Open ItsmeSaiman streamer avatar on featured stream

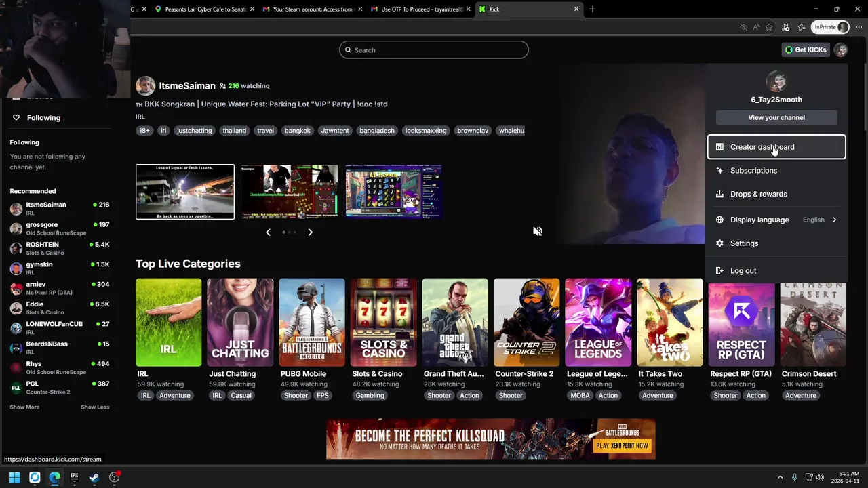pyautogui.click(x=145, y=86)
